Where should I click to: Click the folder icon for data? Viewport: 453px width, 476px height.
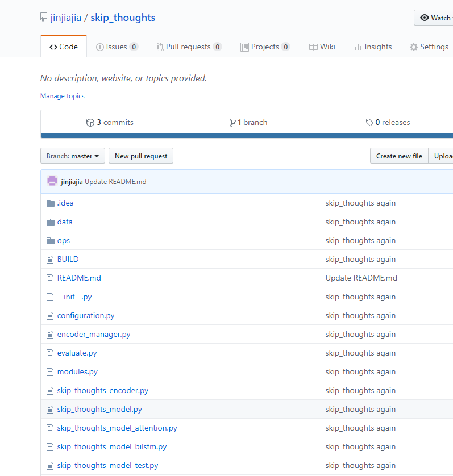click(x=51, y=222)
